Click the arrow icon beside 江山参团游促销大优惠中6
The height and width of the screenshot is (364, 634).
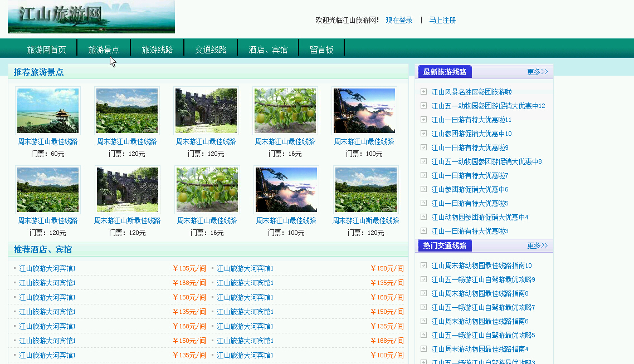423,189
